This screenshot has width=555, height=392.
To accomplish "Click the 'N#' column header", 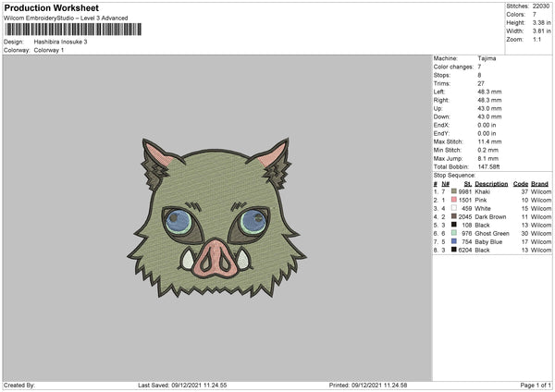I will click(446, 184).
